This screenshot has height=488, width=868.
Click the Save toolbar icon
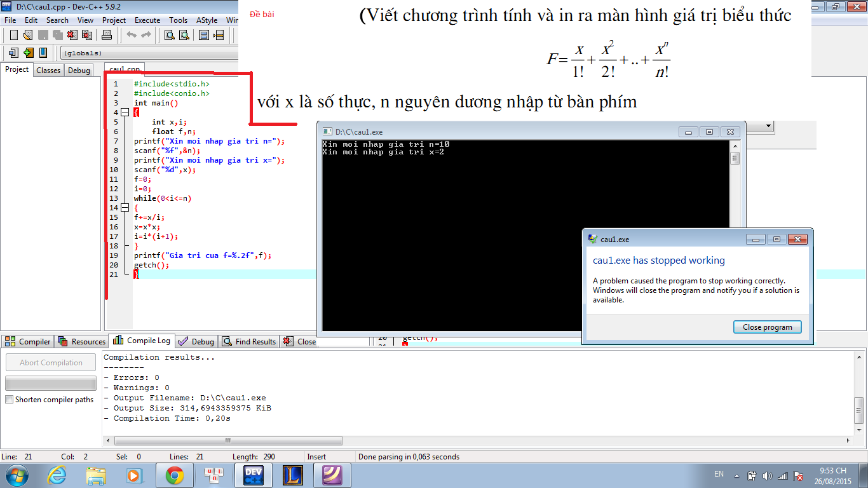point(43,35)
